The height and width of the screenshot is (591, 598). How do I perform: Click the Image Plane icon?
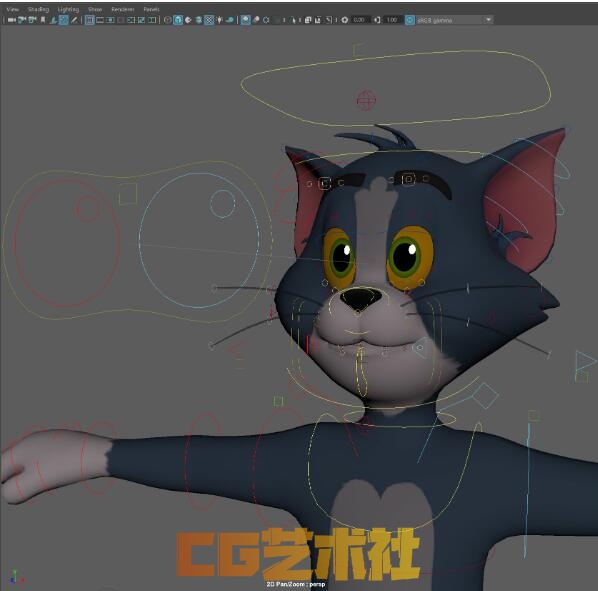tap(53, 20)
